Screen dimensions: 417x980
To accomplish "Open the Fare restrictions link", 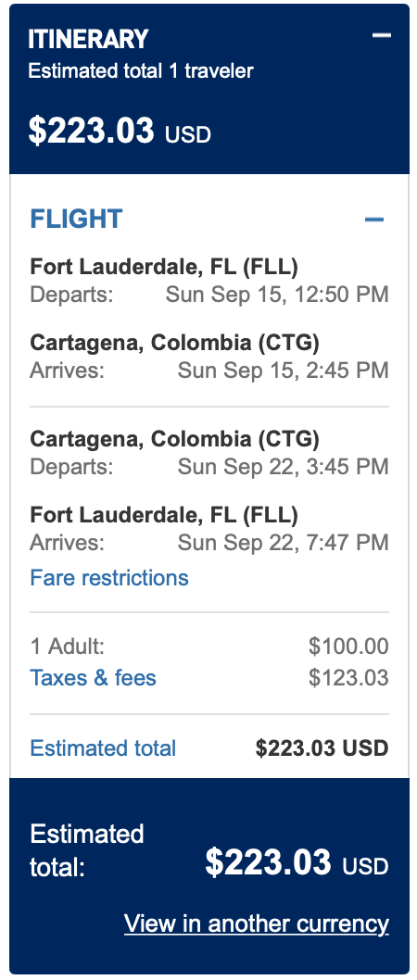I will click(x=109, y=577).
